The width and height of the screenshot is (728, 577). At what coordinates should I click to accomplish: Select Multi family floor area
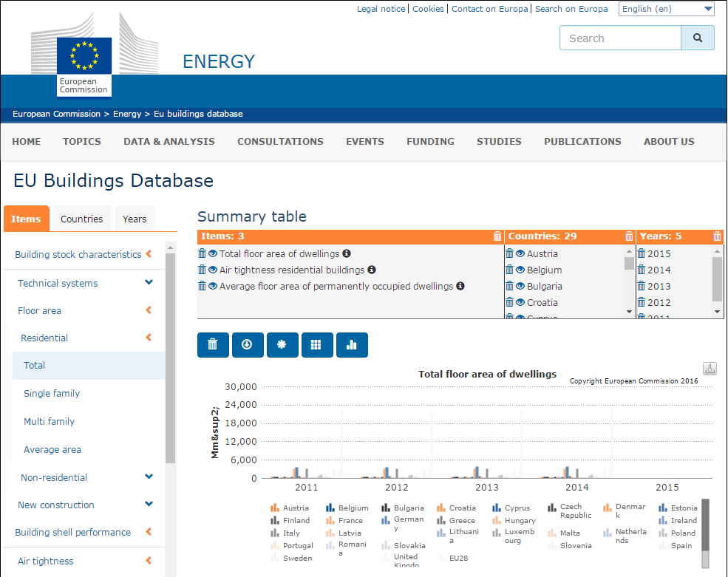pos(50,421)
